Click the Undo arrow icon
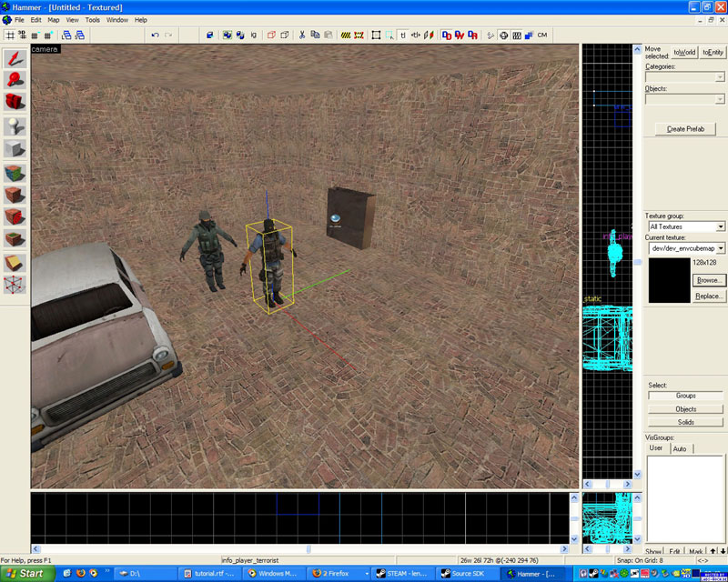 [155, 35]
